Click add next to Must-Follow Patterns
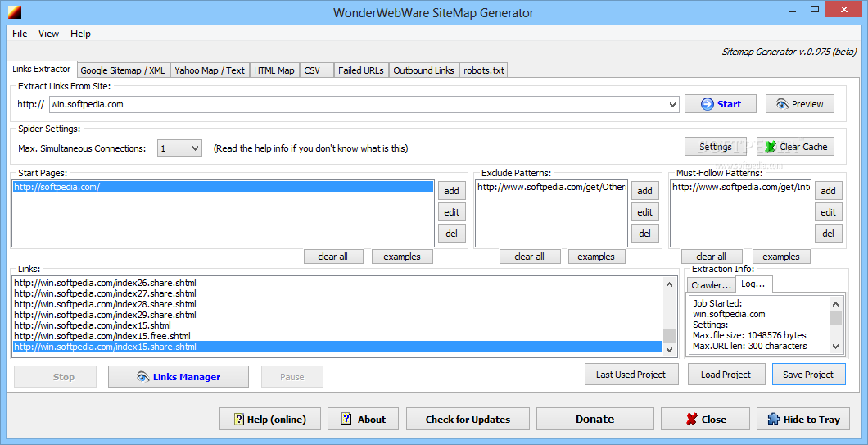The height and width of the screenshot is (445, 868). click(x=828, y=191)
